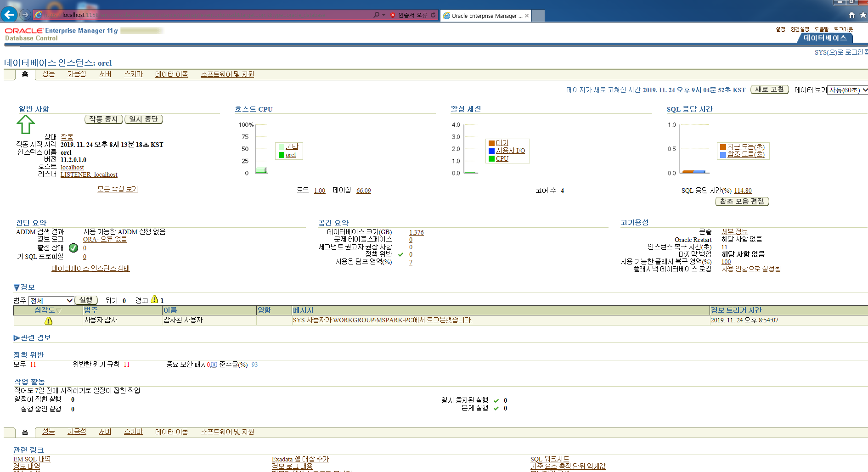The image size is (868, 472).
Task: Close the Oracle Enterprise Manager browser tab
Action: pyautogui.click(x=527, y=16)
